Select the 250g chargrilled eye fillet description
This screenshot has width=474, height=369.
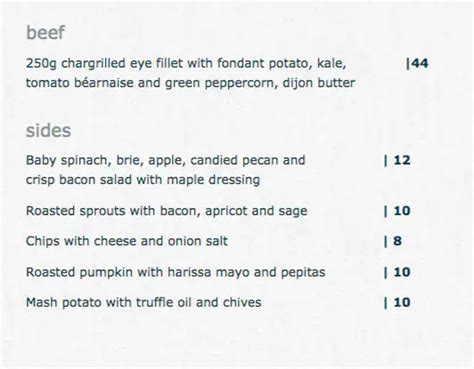click(190, 73)
